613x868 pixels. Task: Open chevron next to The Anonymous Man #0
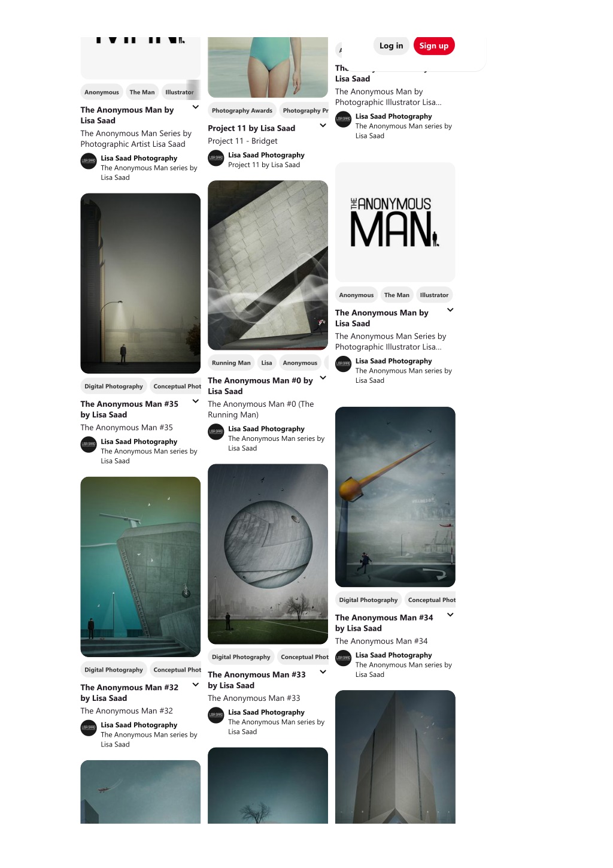click(323, 378)
